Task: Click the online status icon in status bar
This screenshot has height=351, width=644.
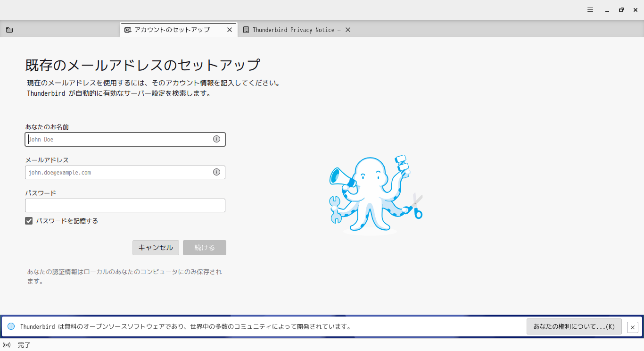Action: click(7, 345)
